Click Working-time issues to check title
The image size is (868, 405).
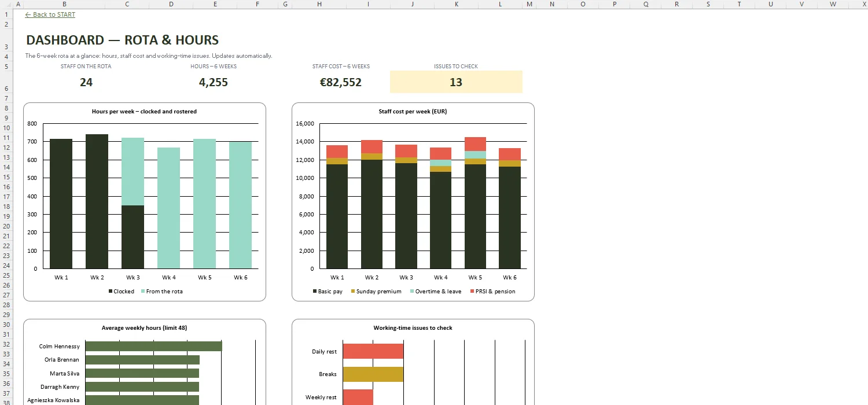click(413, 327)
